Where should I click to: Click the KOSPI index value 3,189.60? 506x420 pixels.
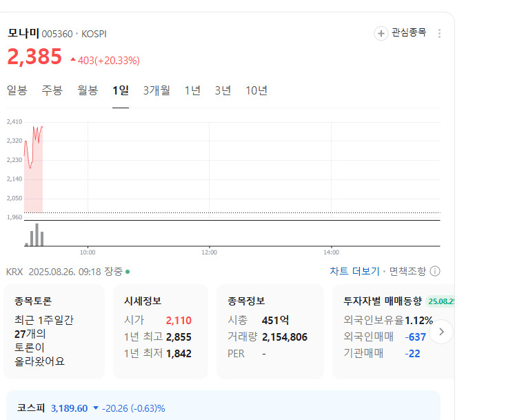69,408
